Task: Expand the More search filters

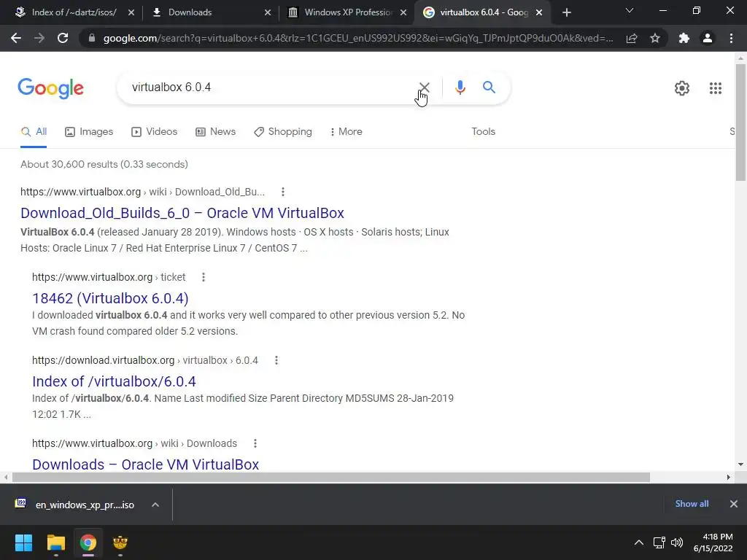Action: click(346, 132)
